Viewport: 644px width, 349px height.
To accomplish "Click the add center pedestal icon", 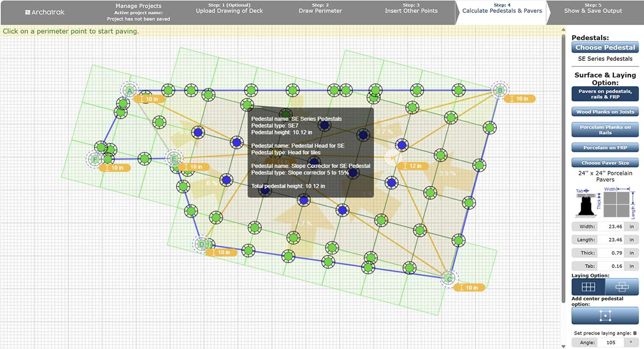I will pyautogui.click(x=605, y=315).
